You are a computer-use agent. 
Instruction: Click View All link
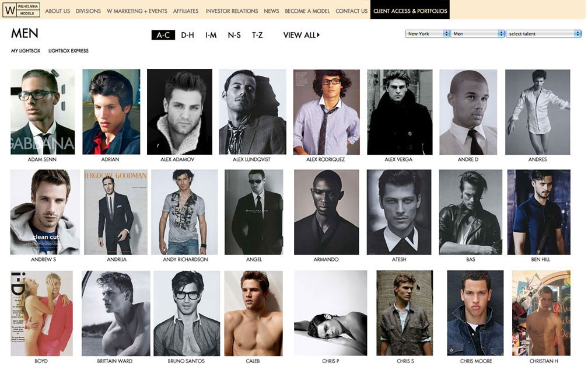pos(301,35)
